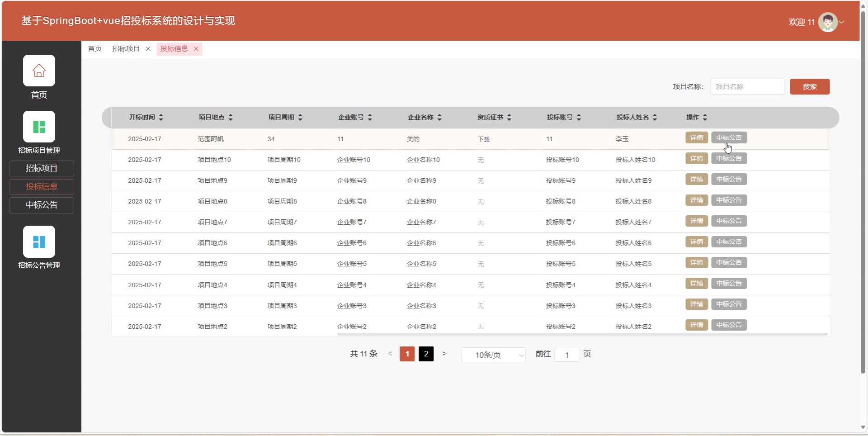Viewport: 868px width, 436px height.
Task: Open the 10条/页 page size dropdown
Action: point(493,355)
